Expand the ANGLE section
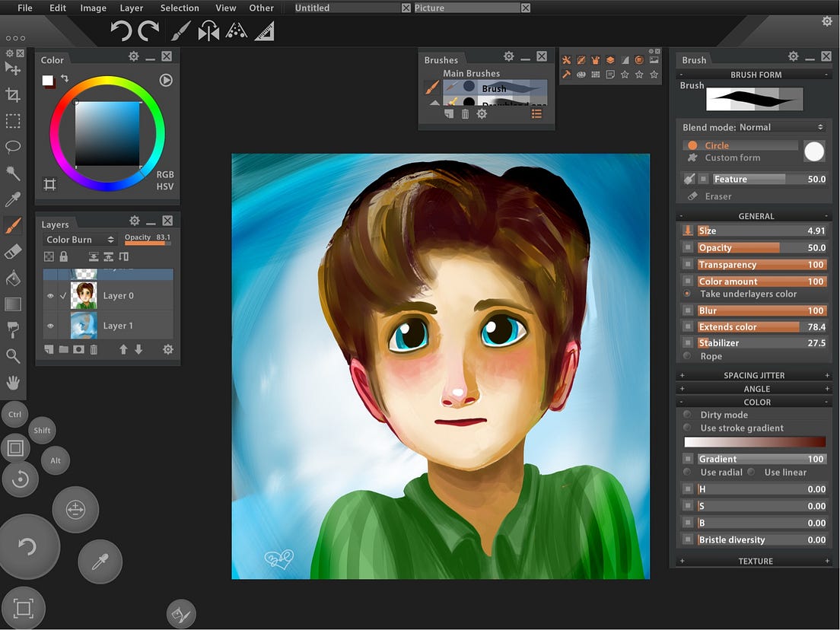Viewport: 840px width, 630px height. click(754, 389)
